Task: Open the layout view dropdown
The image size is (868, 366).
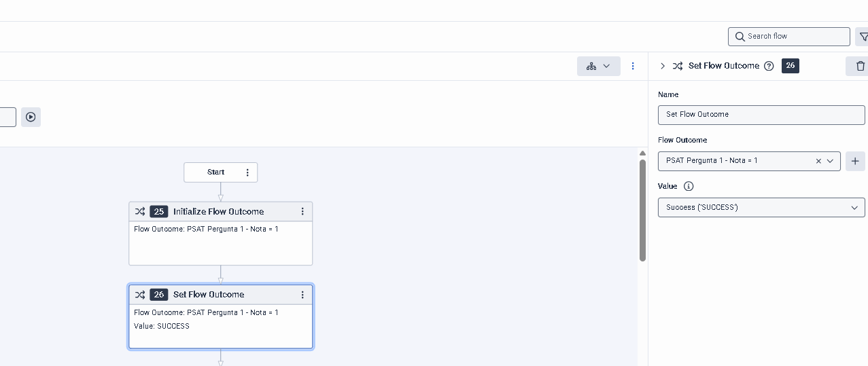Action: point(598,66)
